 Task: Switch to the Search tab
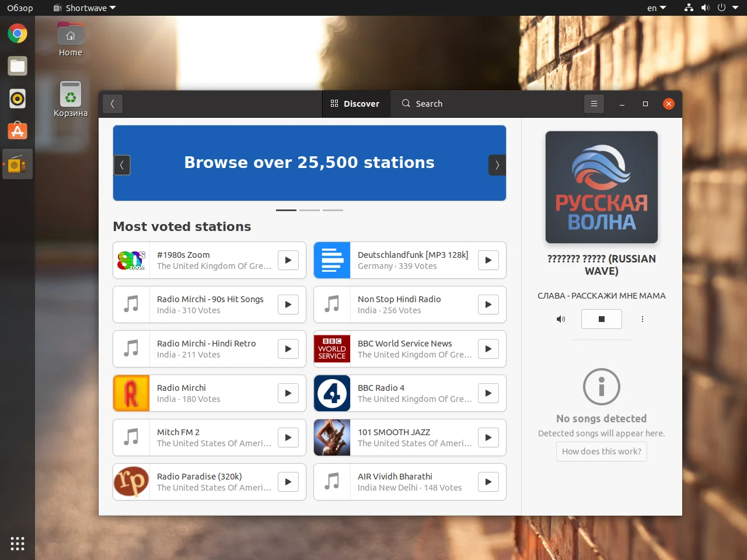pyautogui.click(x=422, y=104)
